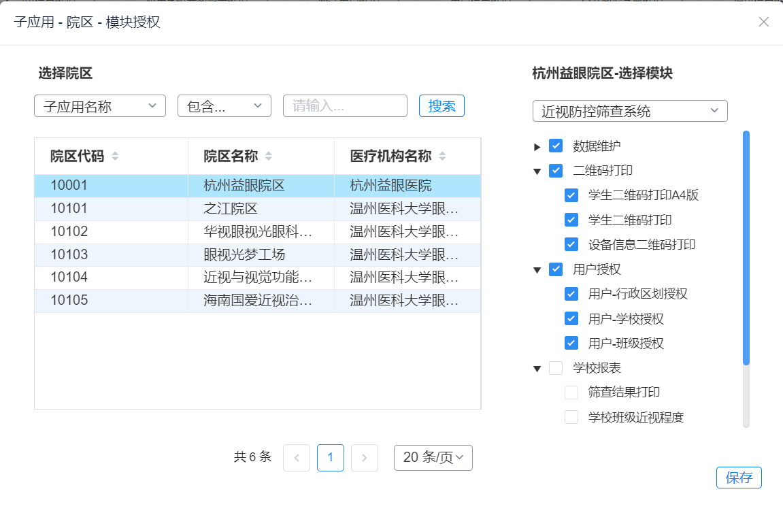Uncheck 设备信息二维码打印 checkbox
Screen dimensions: 783x532
tap(571, 244)
